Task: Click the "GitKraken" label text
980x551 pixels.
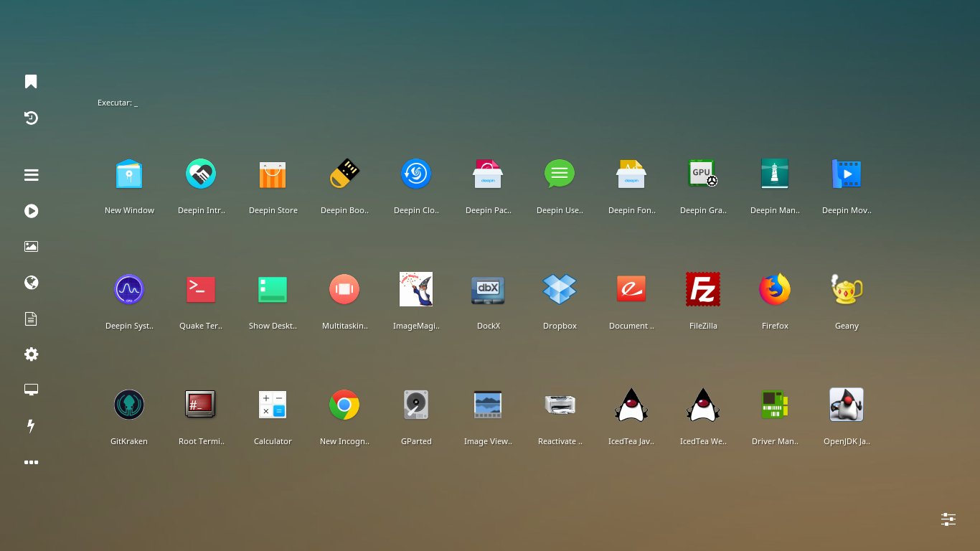Action: pyautogui.click(x=129, y=441)
